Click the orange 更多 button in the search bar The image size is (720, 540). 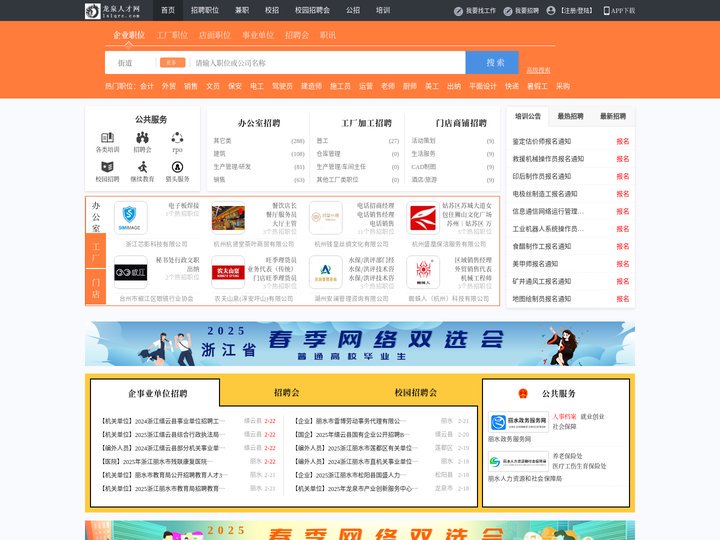click(x=173, y=62)
